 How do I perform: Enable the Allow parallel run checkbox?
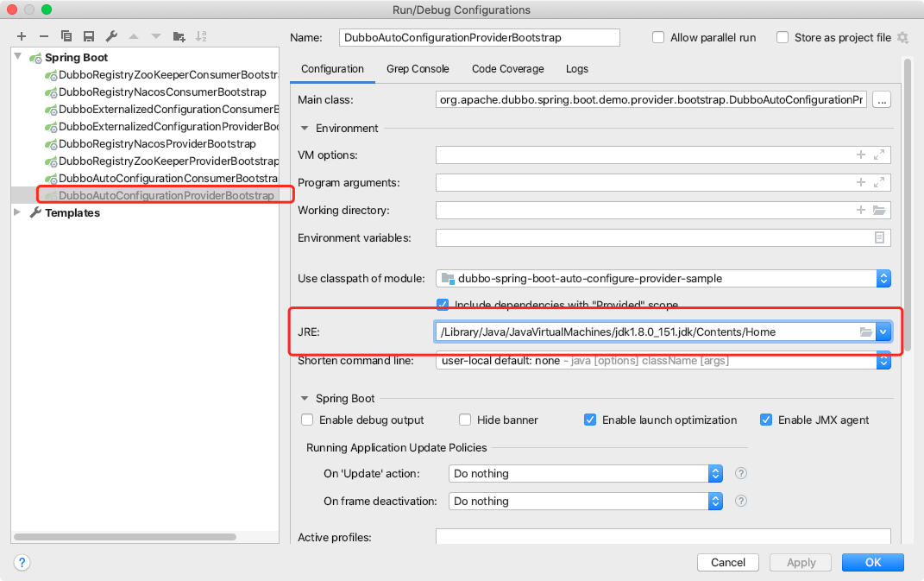click(x=658, y=38)
